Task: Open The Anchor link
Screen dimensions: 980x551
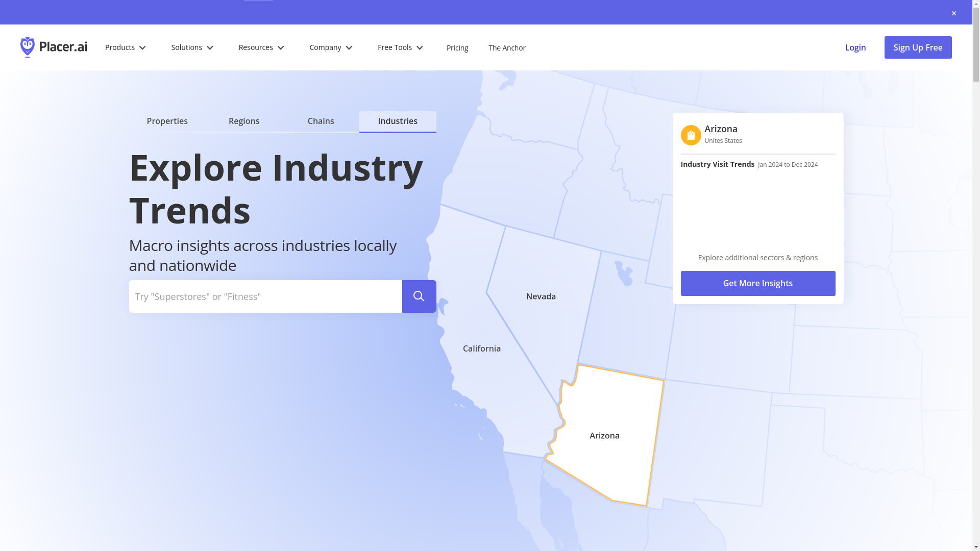Action: click(507, 48)
